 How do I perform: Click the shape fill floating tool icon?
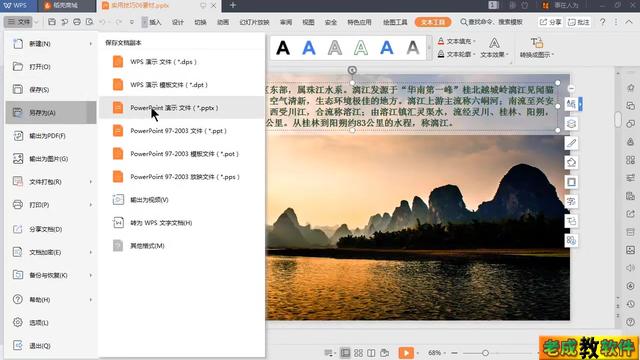tap(571, 162)
